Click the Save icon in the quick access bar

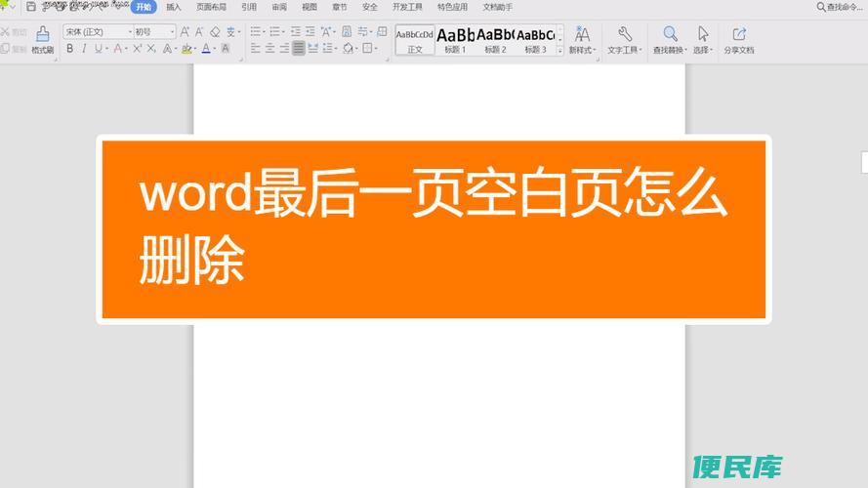pos(31,7)
